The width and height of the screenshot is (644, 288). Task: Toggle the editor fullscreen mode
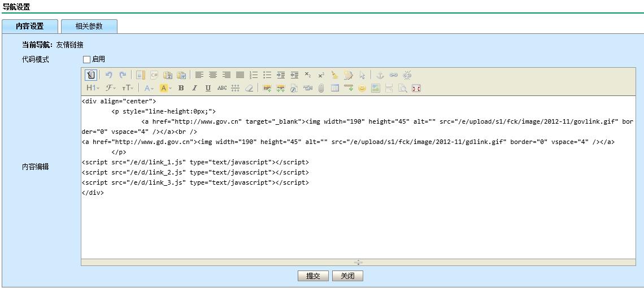tap(416, 88)
